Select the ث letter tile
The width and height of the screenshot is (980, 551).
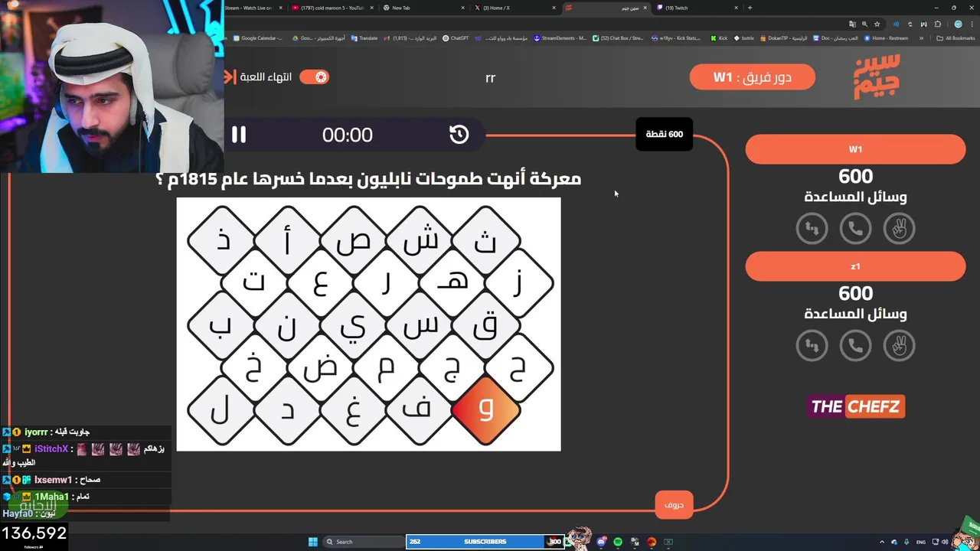pyautogui.click(x=486, y=241)
